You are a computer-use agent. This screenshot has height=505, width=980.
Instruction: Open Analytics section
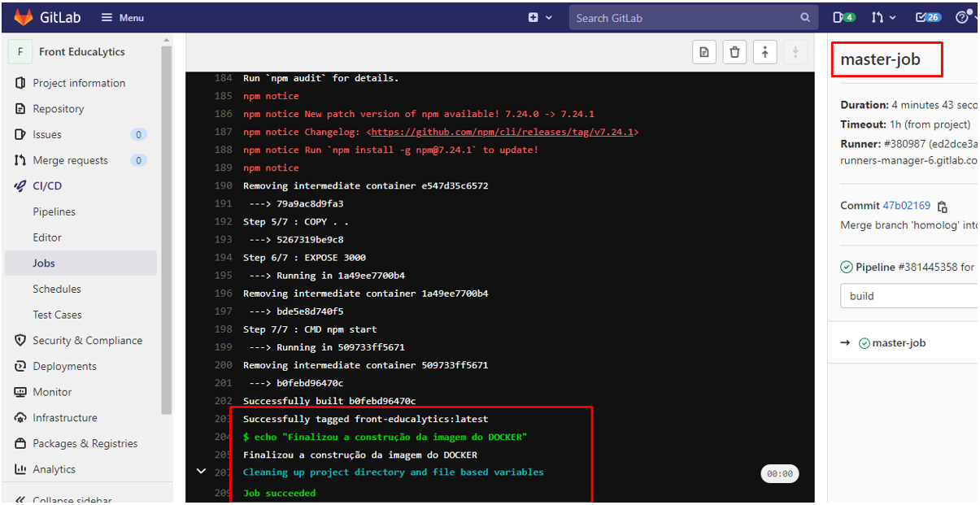tap(54, 469)
